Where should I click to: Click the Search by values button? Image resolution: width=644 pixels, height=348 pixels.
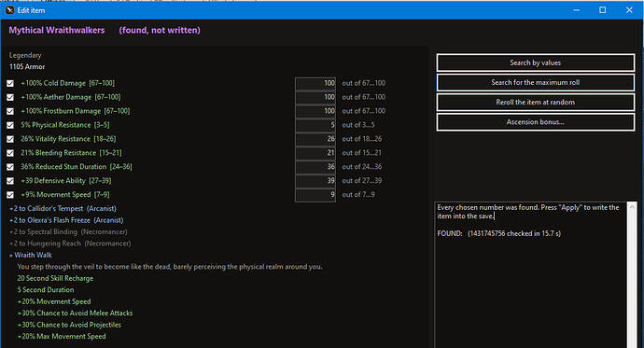535,63
